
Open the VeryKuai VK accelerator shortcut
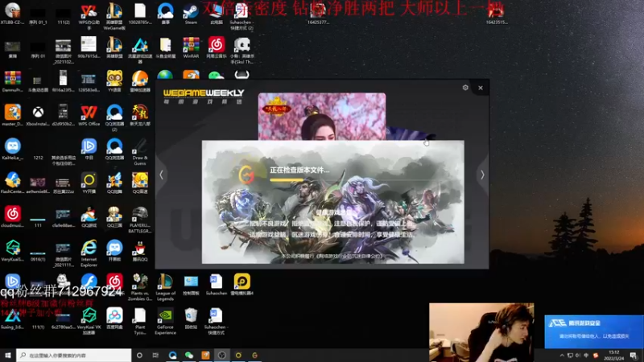[89, 321]
